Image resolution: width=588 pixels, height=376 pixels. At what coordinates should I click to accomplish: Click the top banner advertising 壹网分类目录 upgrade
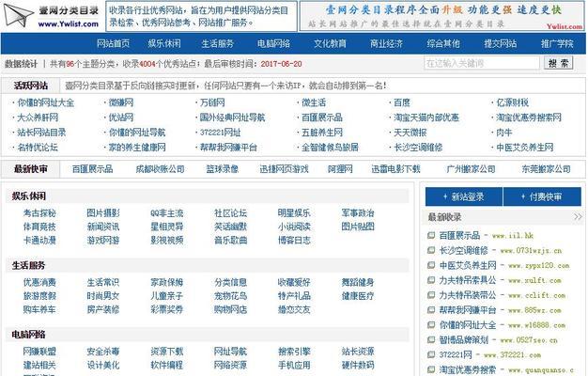coord(442,16)
